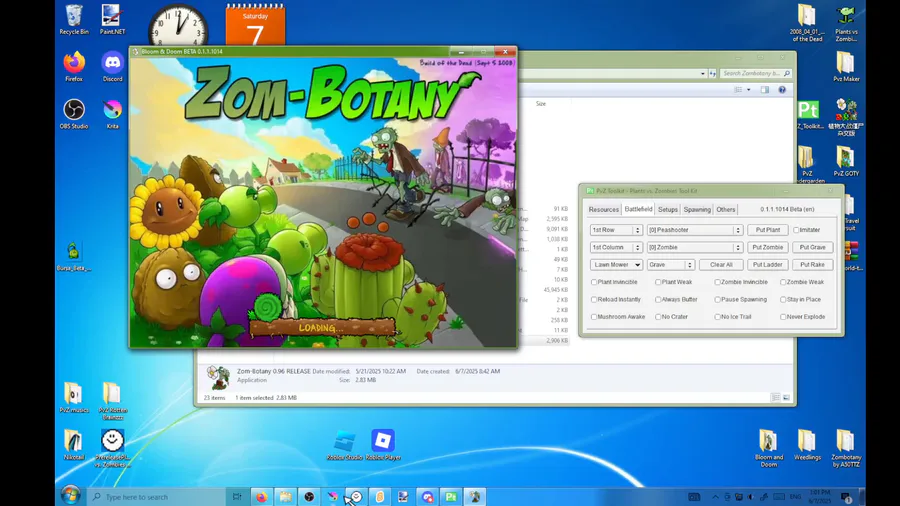Select the Bloom and Doom folder icon
The height and width of the screenshot is (506, 900).
tap(769, 448)
